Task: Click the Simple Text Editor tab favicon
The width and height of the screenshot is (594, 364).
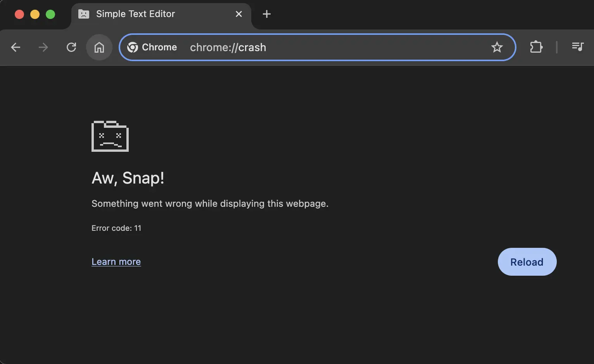Action: (83, 14)
